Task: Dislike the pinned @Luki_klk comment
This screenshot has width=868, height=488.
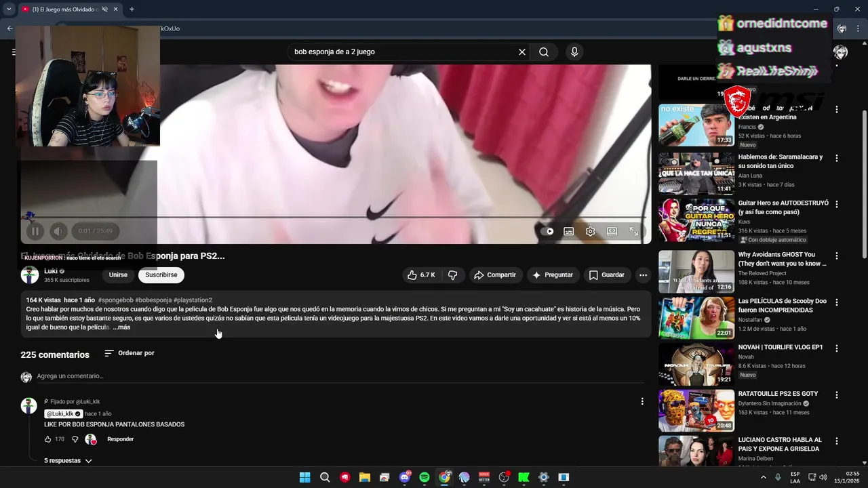Action: click(x=75, y=439)
